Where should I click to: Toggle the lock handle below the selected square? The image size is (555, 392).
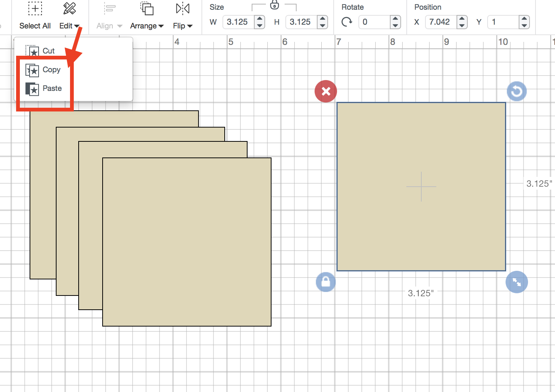pyautogui.click(x=325, y=282)
